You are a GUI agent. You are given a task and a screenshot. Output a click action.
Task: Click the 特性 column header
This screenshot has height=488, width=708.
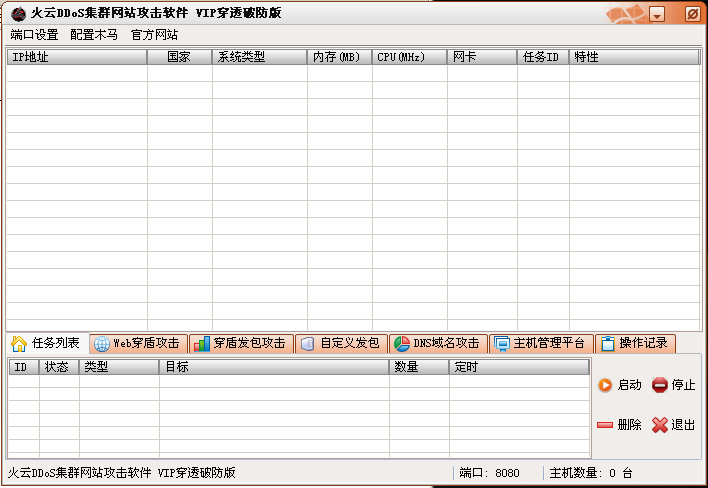coord(634,57)
